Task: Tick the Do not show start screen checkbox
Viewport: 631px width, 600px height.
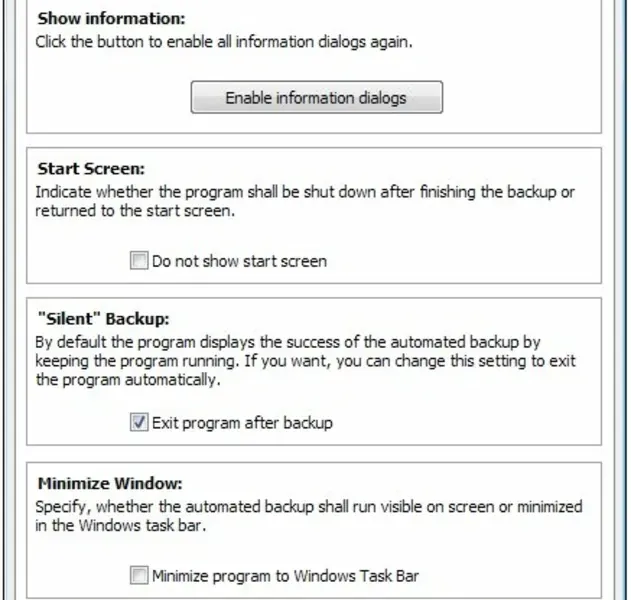Action: (138, 262)
